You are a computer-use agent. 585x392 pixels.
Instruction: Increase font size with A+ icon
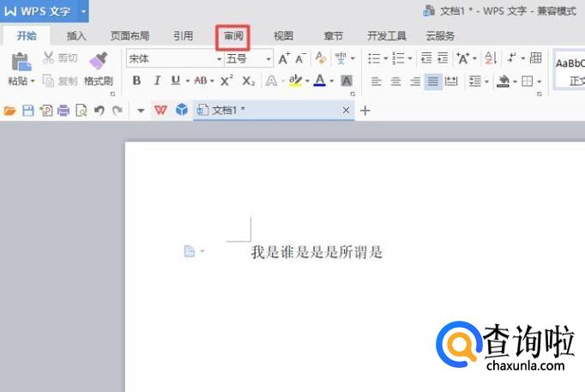click(x=284, y=58)
